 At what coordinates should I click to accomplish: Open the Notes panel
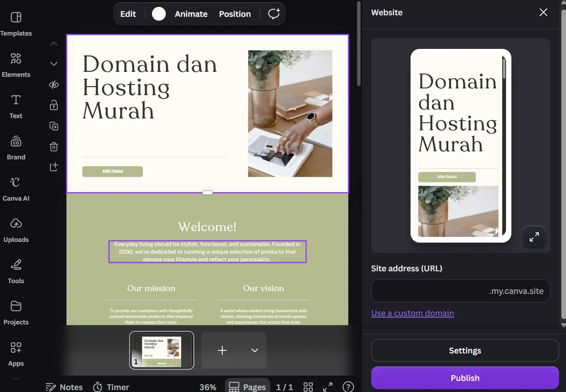[x=64, y=387]
